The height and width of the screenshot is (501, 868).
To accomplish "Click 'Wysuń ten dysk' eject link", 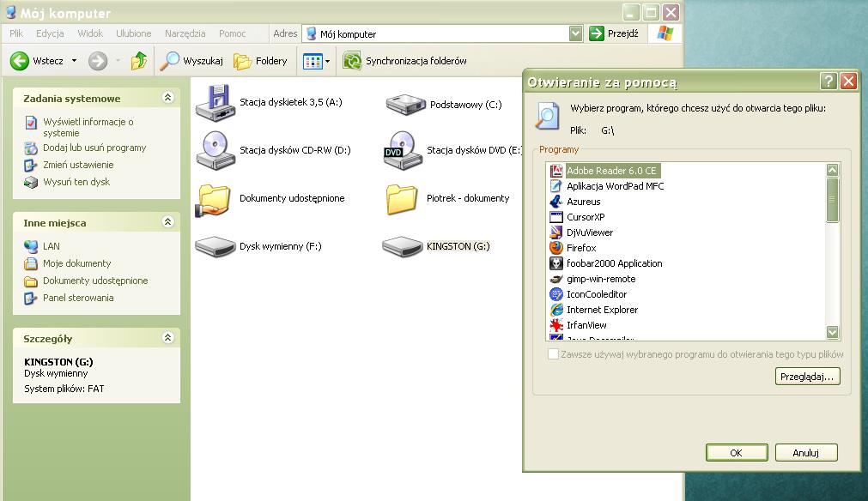I will pyautogui.click(x=76, y=182).
